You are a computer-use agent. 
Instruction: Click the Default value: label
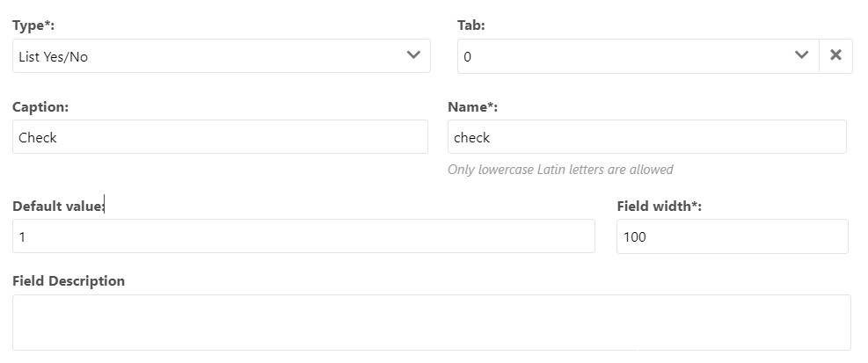[59, 207]
